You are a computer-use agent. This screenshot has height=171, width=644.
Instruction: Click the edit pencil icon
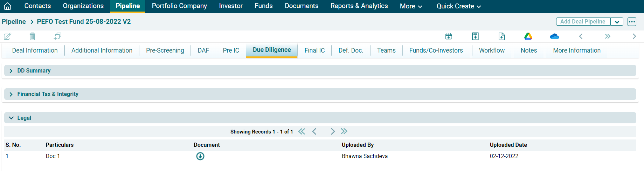click(x=7, y=36)
